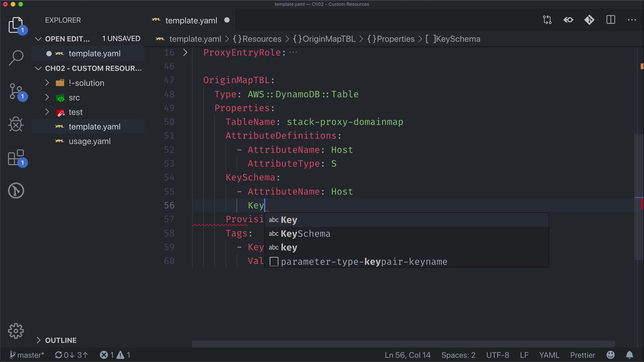Screen dimensions: 644x362
Task: Select the template.yaml editor tab
Action: coord(191,20)
